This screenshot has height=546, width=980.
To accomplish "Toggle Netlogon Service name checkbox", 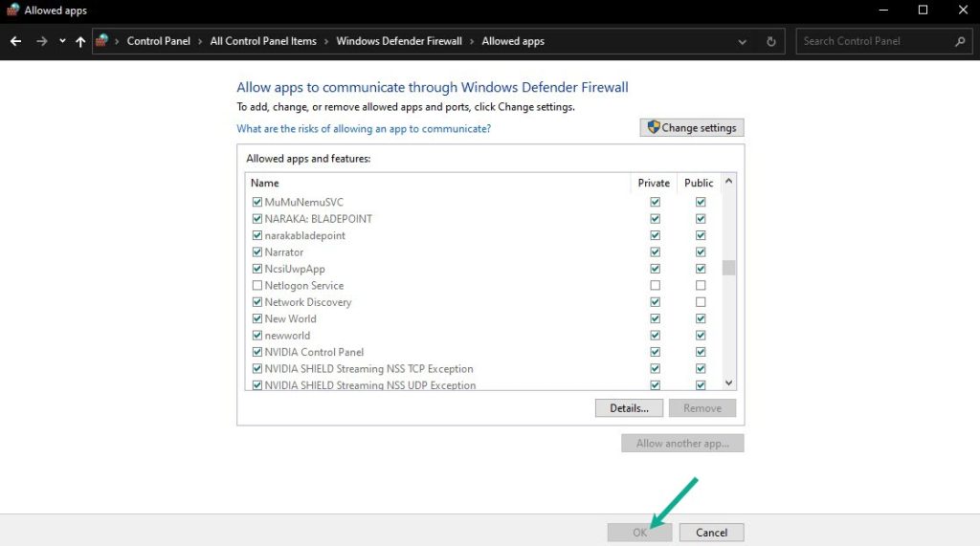I will click(256, 286).
